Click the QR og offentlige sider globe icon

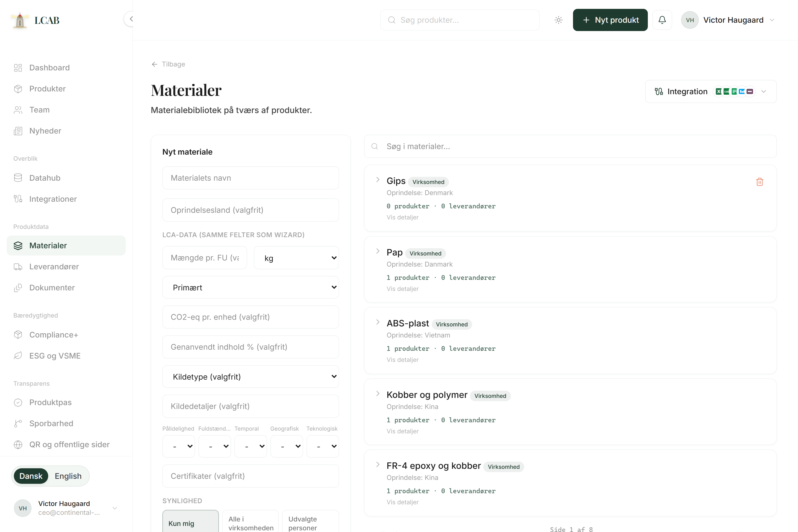tap(18, 444)
